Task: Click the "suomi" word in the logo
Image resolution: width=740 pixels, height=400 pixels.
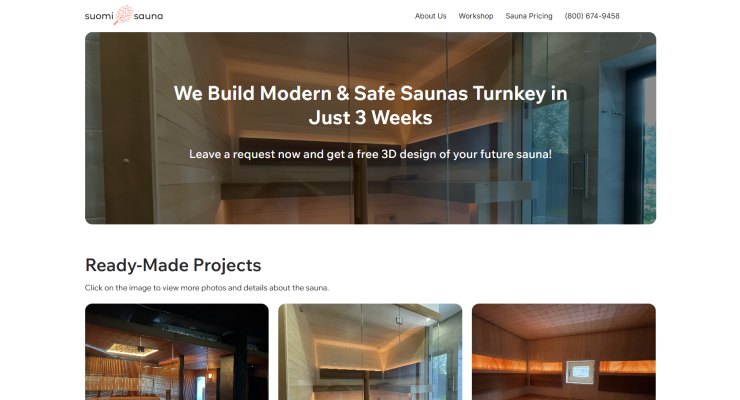Action: pos(99,16)
